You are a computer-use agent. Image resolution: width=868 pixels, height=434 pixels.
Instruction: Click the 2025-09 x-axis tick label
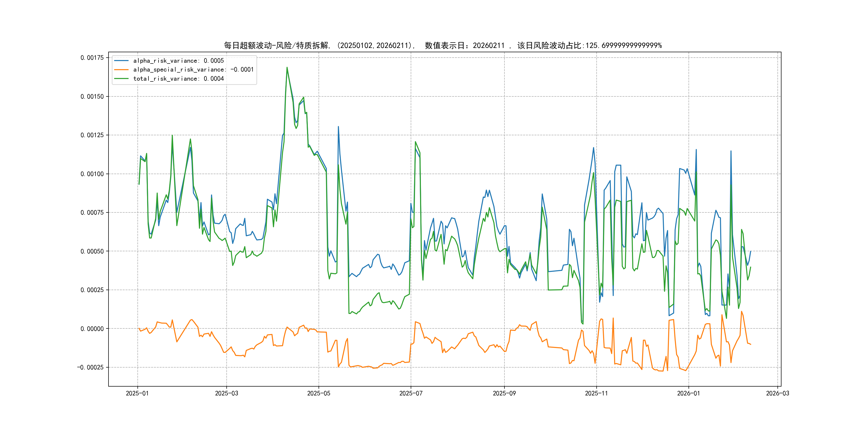(x=504, y=393)
